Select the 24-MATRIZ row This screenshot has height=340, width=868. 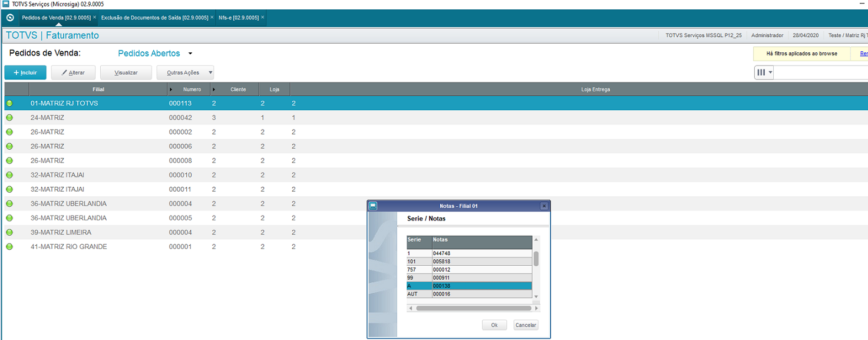point(436,117)
